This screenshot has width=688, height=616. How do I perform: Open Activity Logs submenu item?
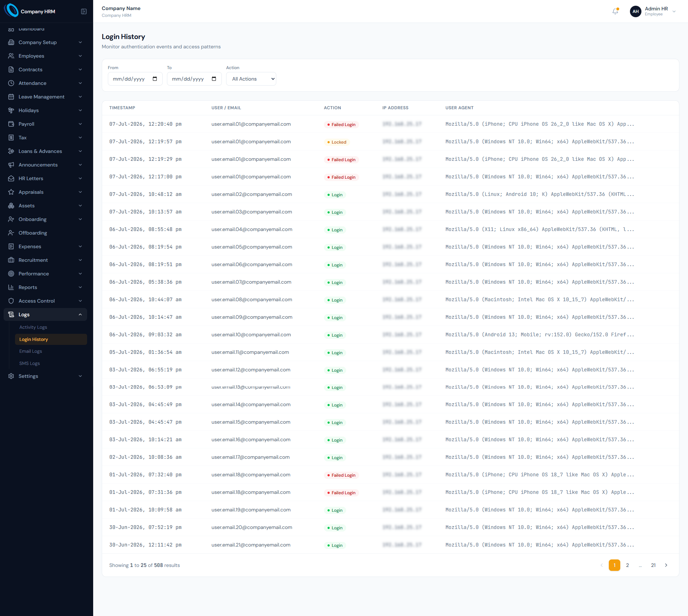point(33,327)
